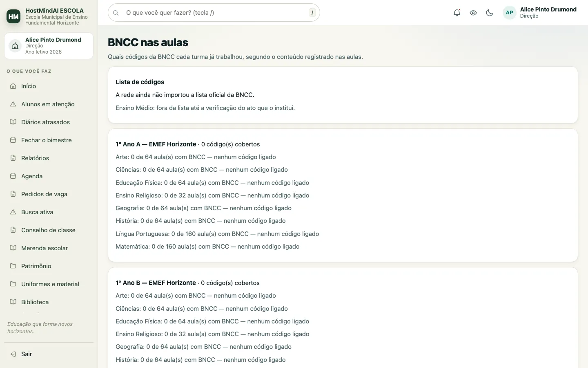Open the Alice Pinto Drumond school profile card
Image resolution: width=588 pixels, height=368 pixels.
pyautogui.click(x=49, y=46)
